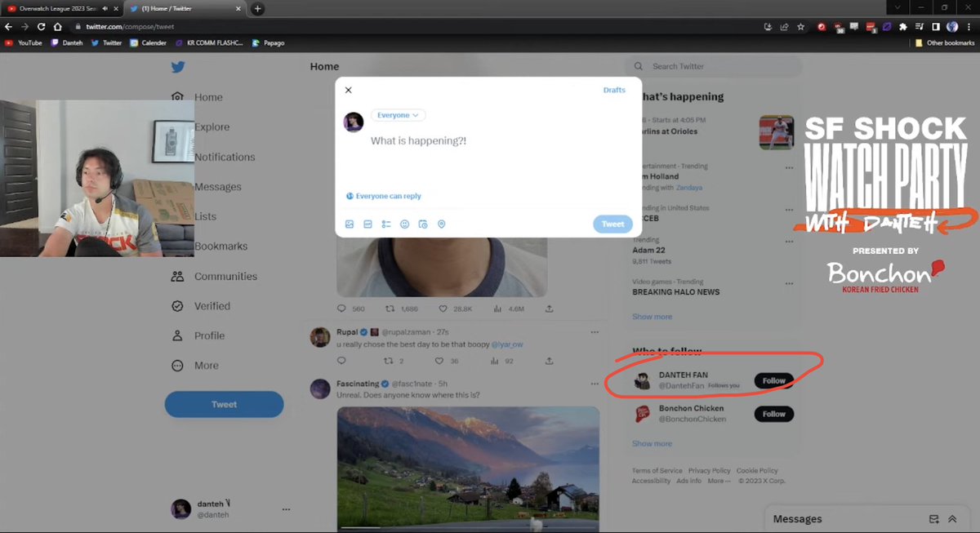
Task: Open Cookie Policy link
Action: click(757, 471)
